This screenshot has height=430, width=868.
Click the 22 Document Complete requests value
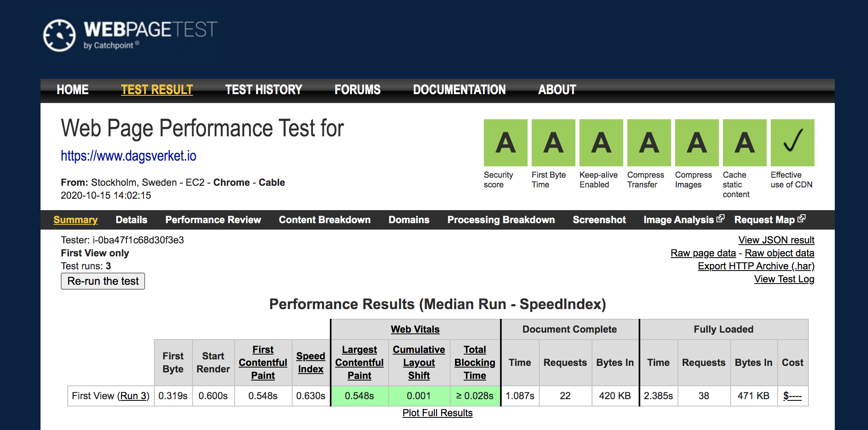(565, 396)
